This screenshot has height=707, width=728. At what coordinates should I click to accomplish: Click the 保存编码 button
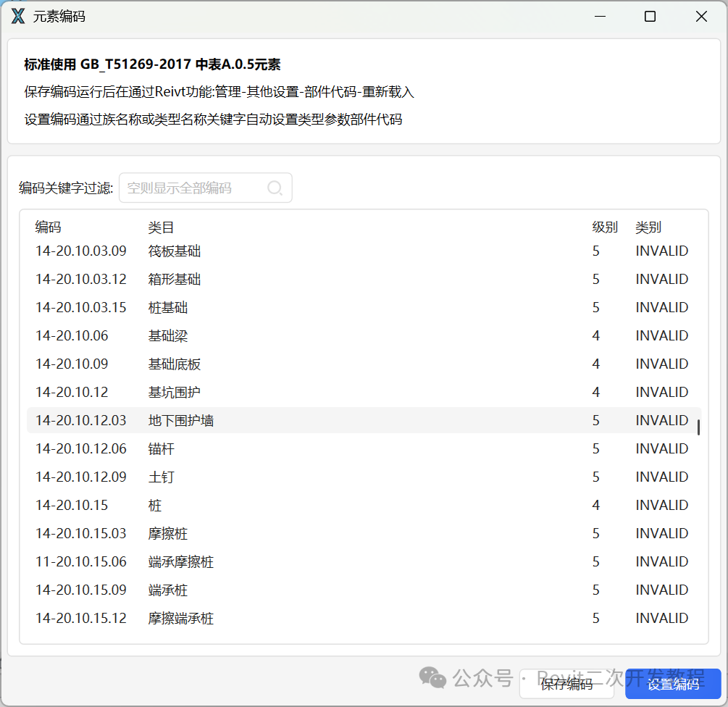567,684
